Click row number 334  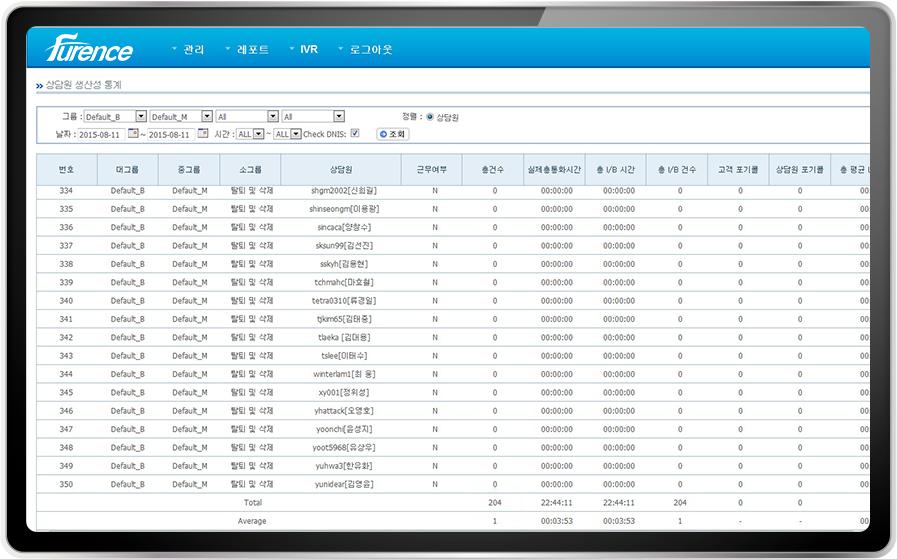point(66,191)
